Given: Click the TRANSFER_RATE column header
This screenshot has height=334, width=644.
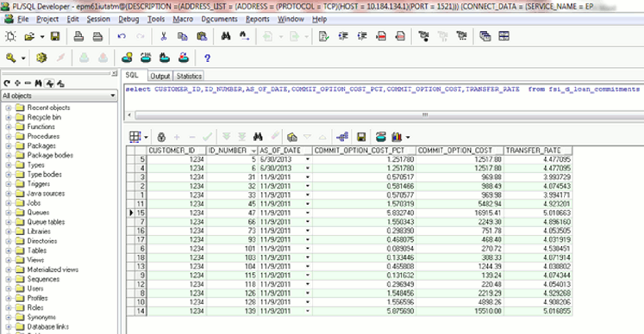Looking at the screenshot, I should pos(538,151).
